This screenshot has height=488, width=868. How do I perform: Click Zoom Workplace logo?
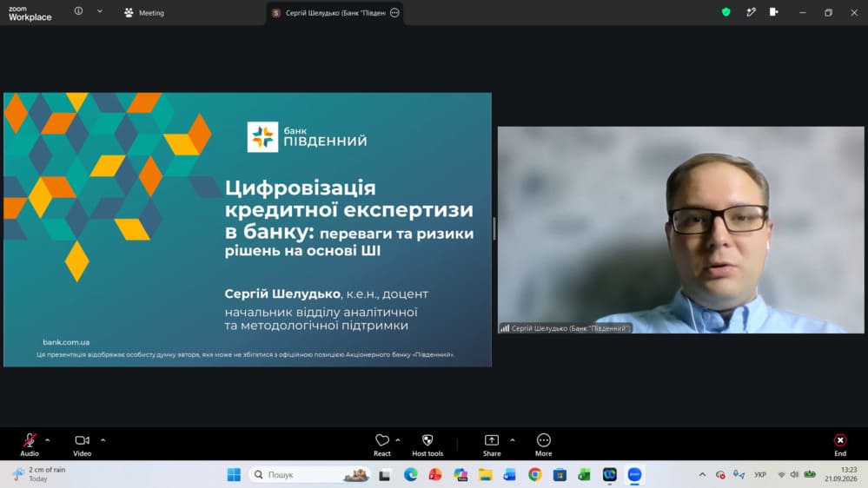click(x=30, y=13)
